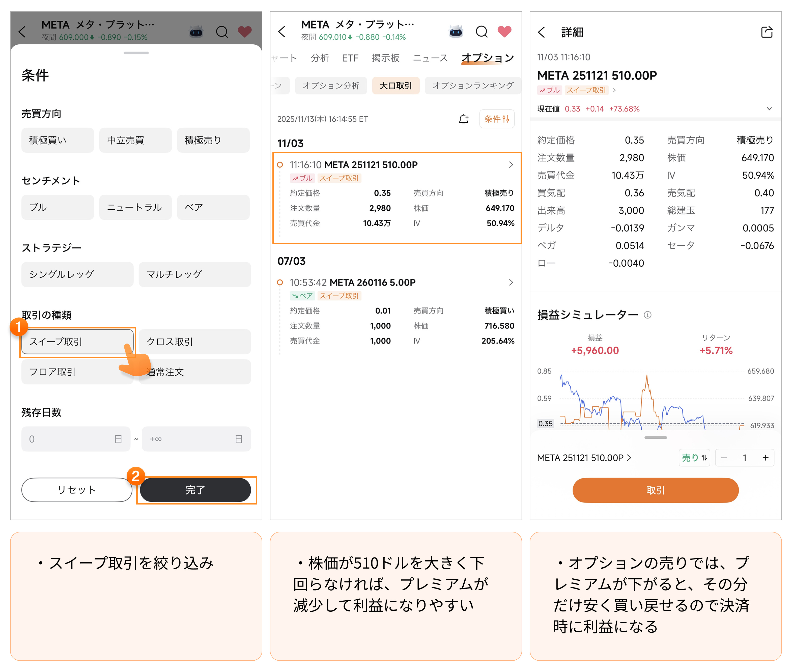
Task: Click maximum 残存日数 input field
Action: pos(196,439)
